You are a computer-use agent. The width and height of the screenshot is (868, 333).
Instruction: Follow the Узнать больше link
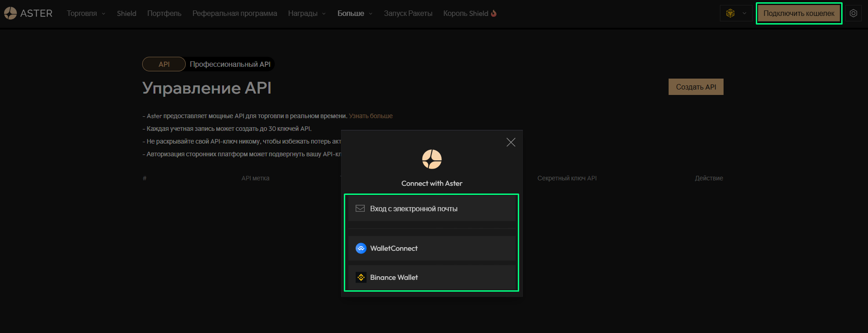371,116
